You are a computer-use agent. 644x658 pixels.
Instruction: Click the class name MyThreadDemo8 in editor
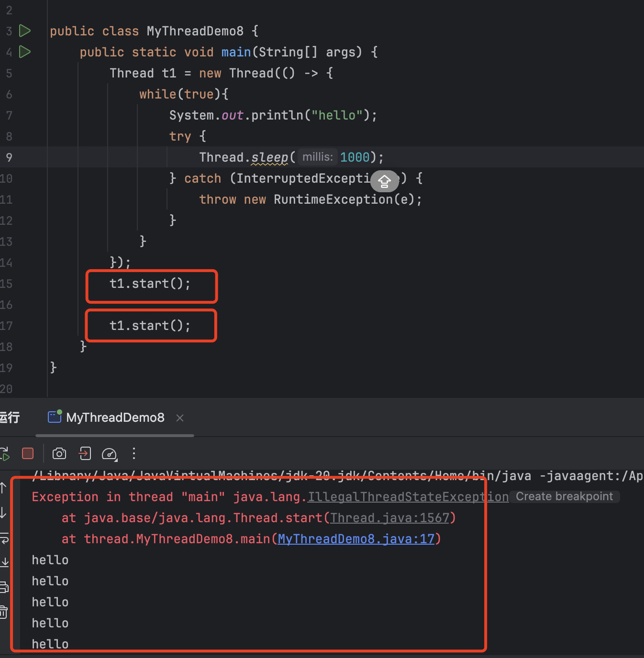pyautogui.click(x=195, y=31)
